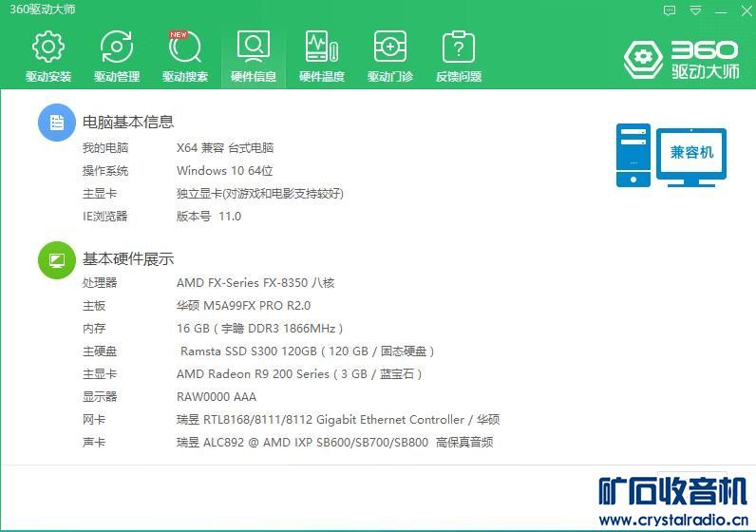This screenshot has height=532, width=756.
Task: Click motherboard value '华硕 M5A99FX PRO R2.0'
Action: (243, 305)
